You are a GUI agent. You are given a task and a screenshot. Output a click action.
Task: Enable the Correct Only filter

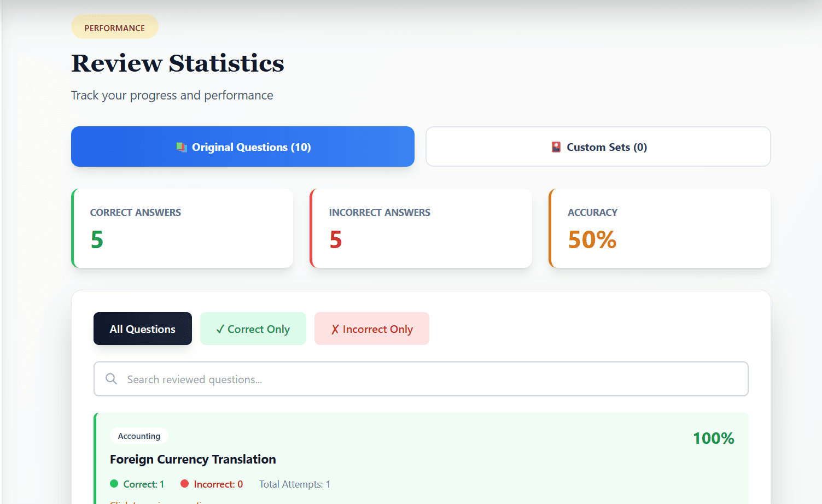click(253, 329)
